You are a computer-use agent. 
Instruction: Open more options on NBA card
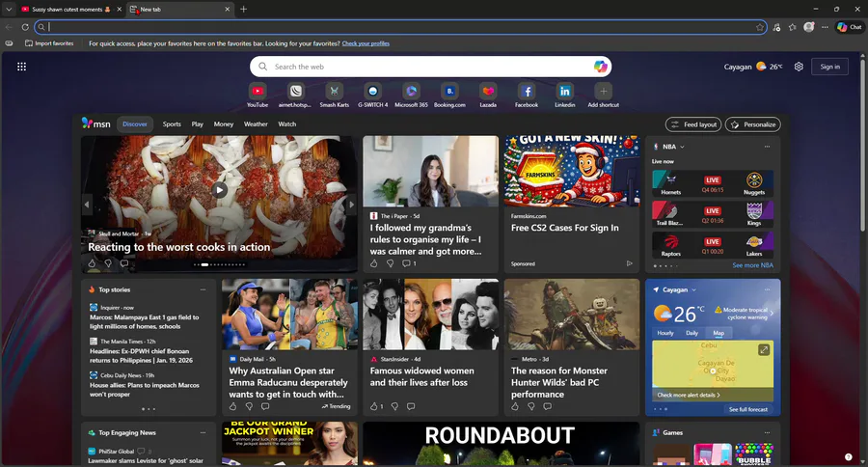point(768,147)
